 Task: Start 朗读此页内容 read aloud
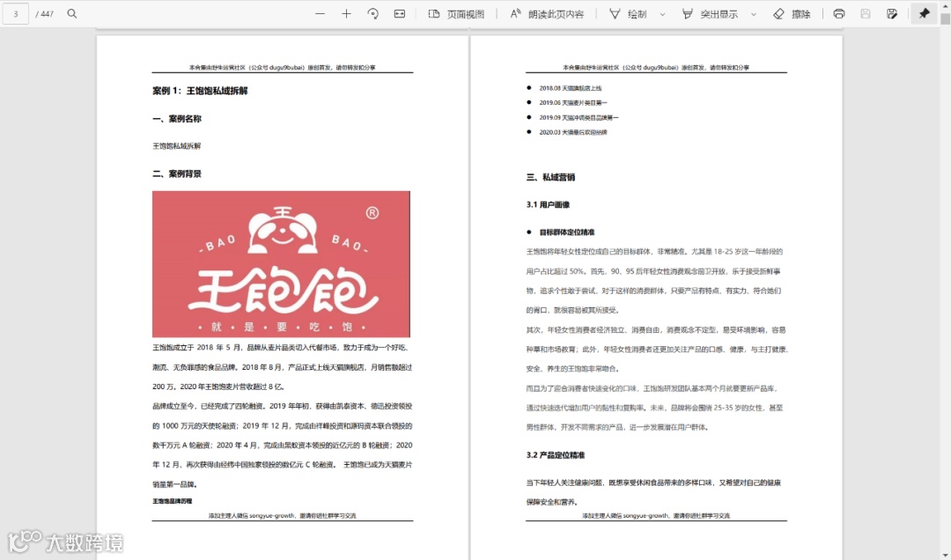(547, 14)
